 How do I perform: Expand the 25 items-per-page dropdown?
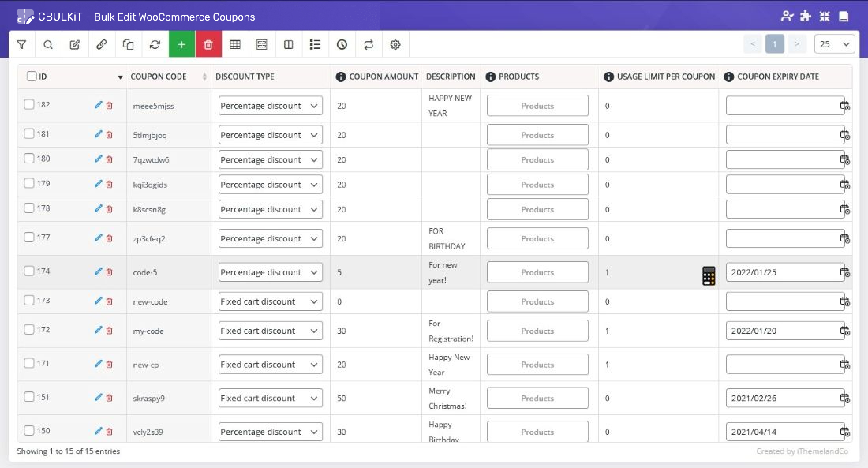835,44
